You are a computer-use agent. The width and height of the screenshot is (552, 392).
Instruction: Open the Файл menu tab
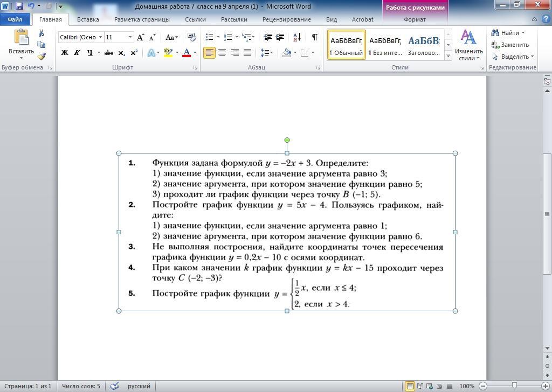click(x=15, y=19)
